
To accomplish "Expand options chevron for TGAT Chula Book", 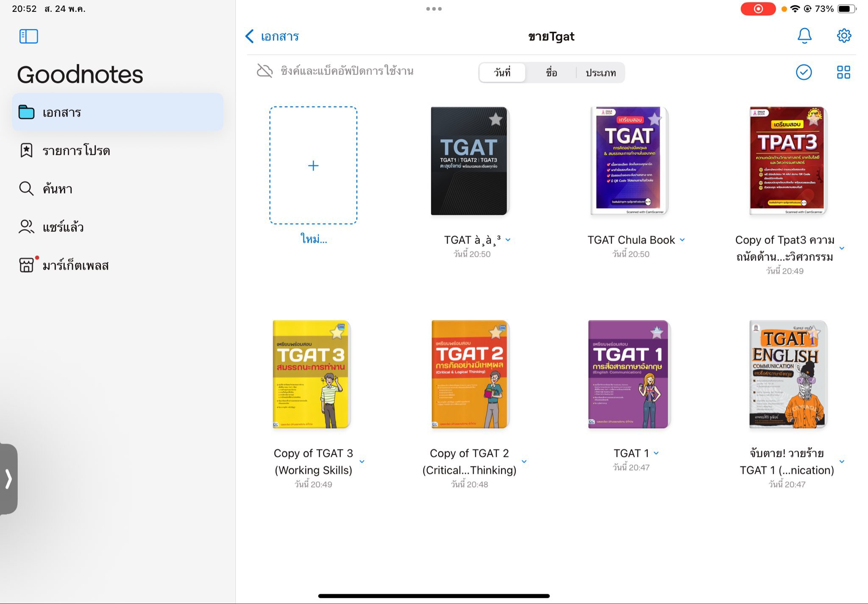I will [x=682, y=240].
